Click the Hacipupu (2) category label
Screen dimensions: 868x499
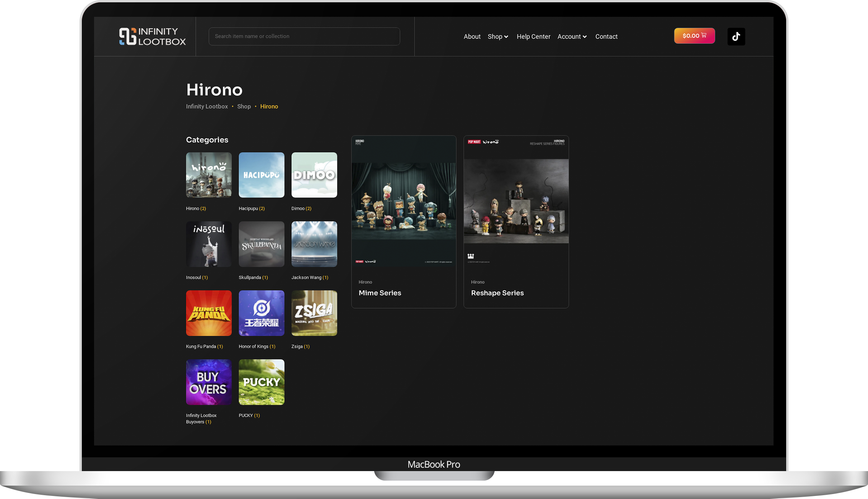tap(252, 208)
